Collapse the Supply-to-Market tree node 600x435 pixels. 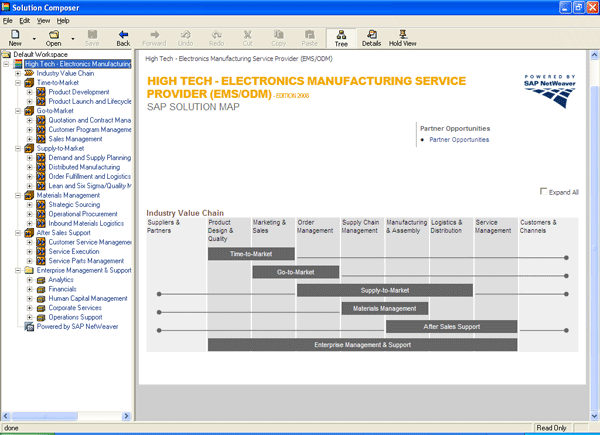[18, 148]
